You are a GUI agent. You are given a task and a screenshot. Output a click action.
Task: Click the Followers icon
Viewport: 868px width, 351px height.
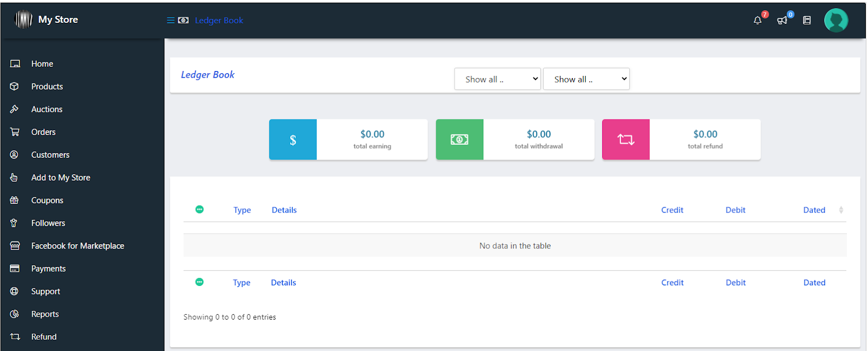pos(14,224)
